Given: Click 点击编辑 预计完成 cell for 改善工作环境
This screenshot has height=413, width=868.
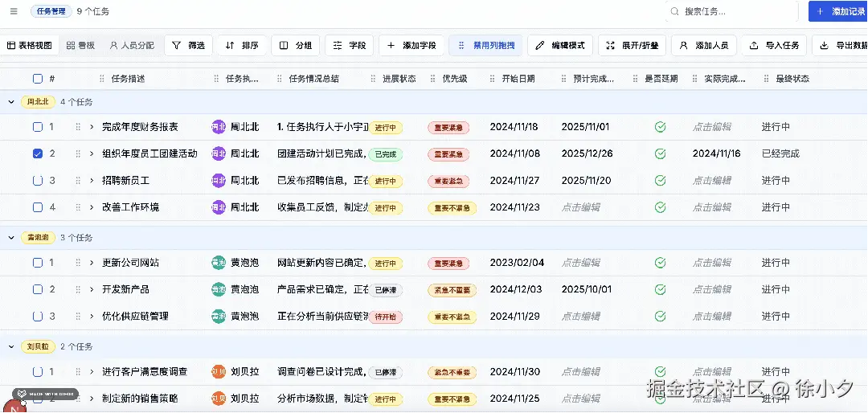Looking at the screenshot, I should 581,207.
